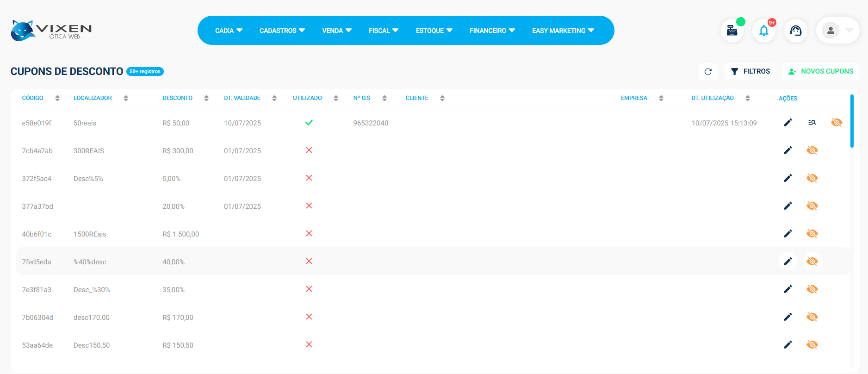The width and height of the screenshot is (868, 374).
Task: Open the ESTOQUE menu
Action: [434, 31]
